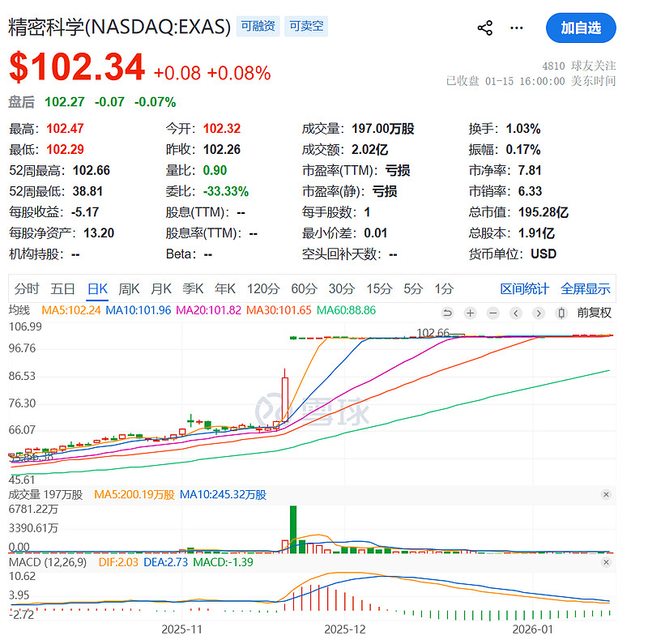
Task: Click the MACD (12,26,9) indicator label
Action: (48, 562)
